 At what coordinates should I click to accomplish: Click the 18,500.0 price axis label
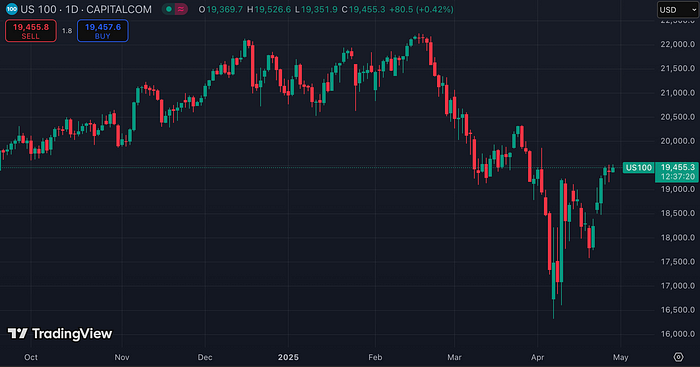678,213
